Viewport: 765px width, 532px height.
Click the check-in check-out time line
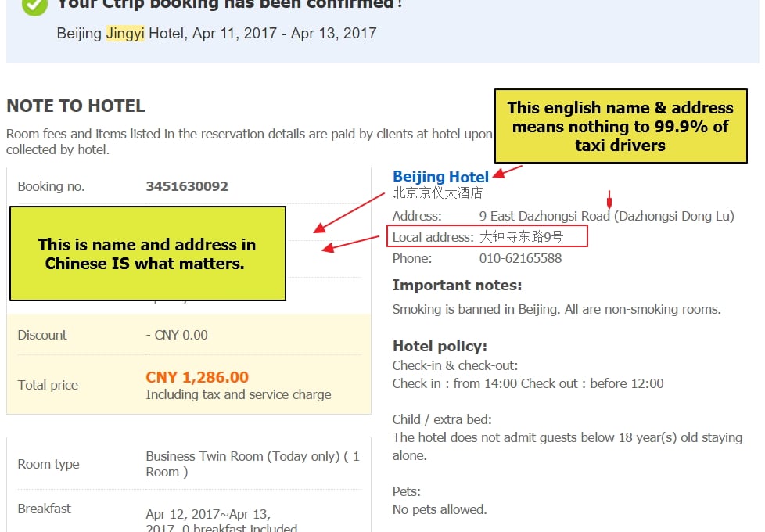pos(528,383)
